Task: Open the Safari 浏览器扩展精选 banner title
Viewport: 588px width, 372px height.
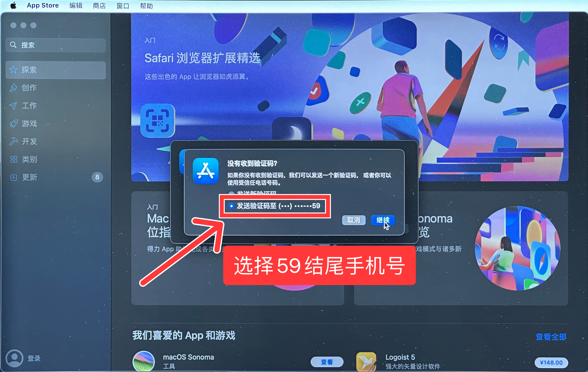Action: tap(202, 58)
